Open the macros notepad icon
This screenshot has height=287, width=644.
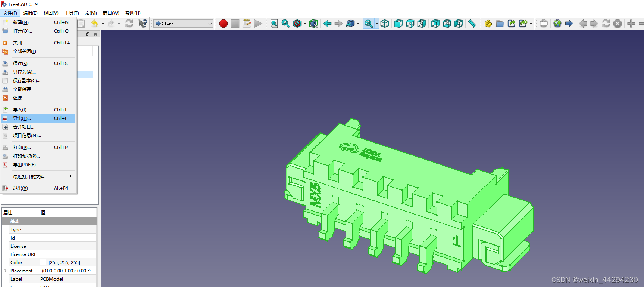pos(247,24)
